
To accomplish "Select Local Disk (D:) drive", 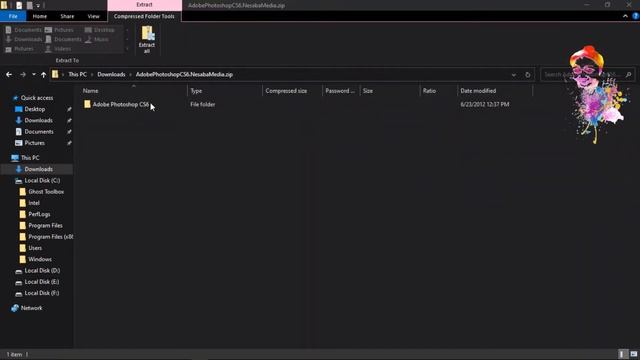I will pyautogui.click(x=42, y=271).
